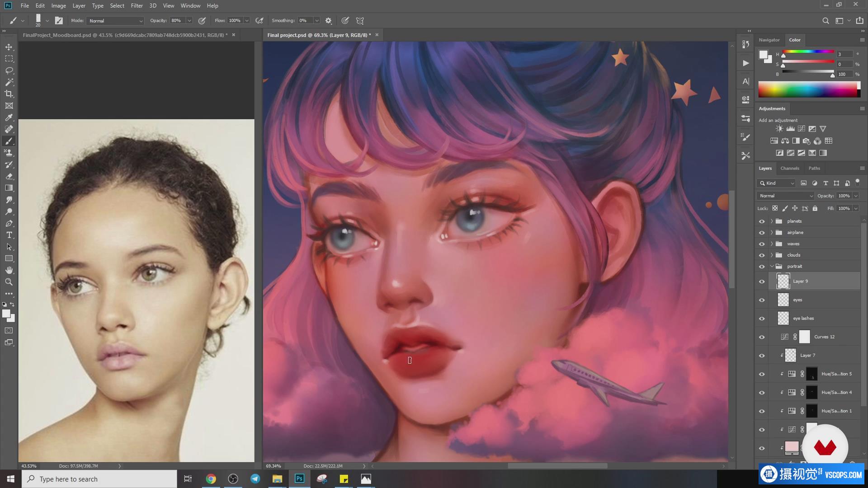Switch to the FinalProject_Moodboard.psd document tab

pyautogui.click(x=125, y=35)
